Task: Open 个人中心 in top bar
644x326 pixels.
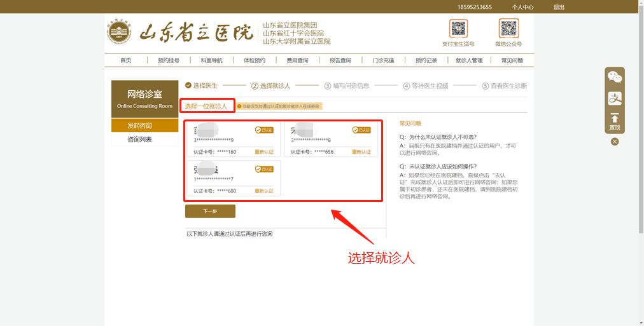Action: pyautogui.click(x=522, y=7)
